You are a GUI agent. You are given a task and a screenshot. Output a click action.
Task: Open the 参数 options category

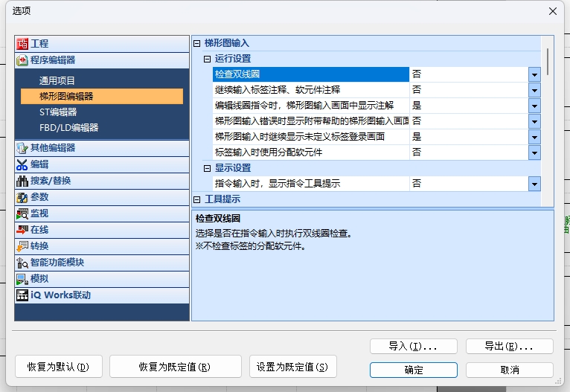[x=39, y=197]
